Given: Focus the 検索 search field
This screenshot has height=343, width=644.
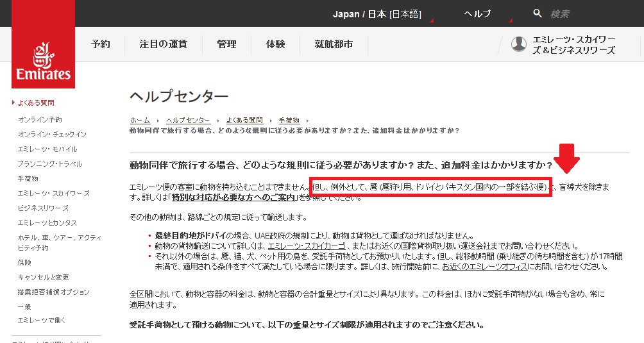Looking at the screenshot, I should point(560,14).
